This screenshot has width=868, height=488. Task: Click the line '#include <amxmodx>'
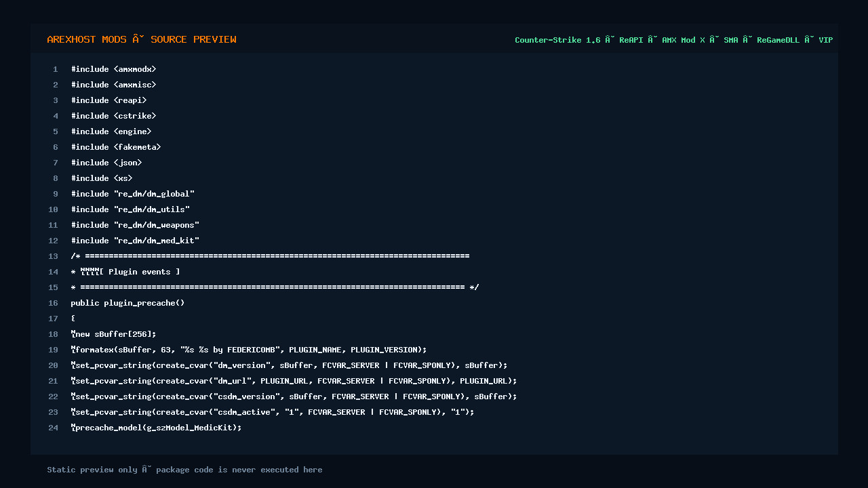(113, 69)
